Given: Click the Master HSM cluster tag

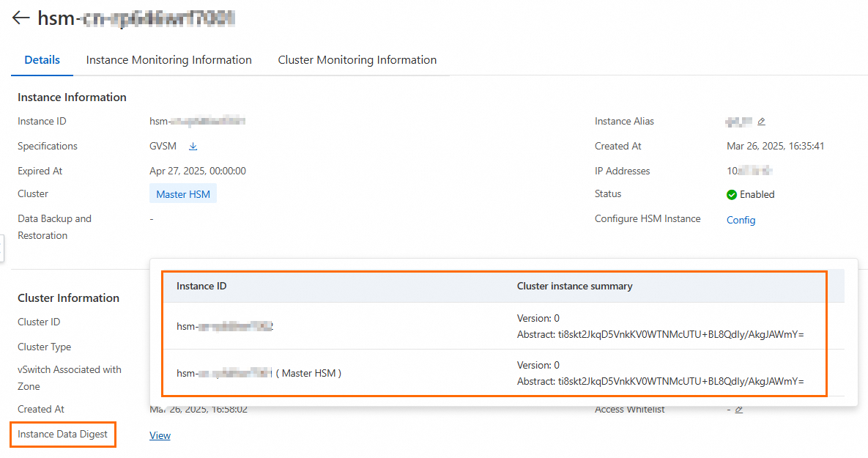Looking at the screenshot, I should point(182,194).
